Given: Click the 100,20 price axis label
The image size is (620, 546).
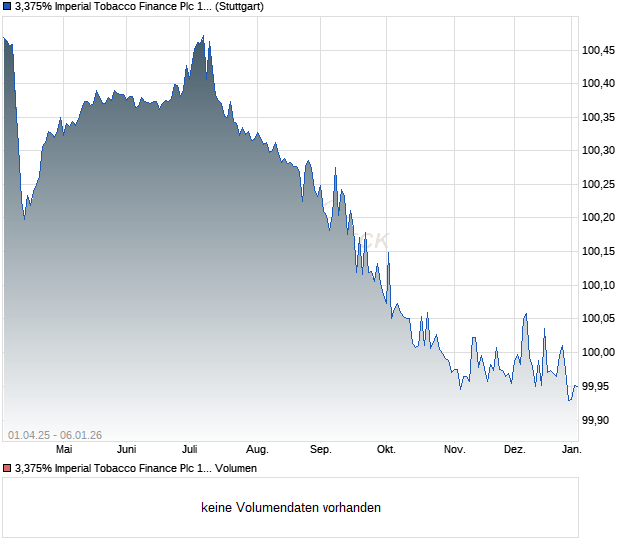Looking at the screenshot, I should pos(598,217).
